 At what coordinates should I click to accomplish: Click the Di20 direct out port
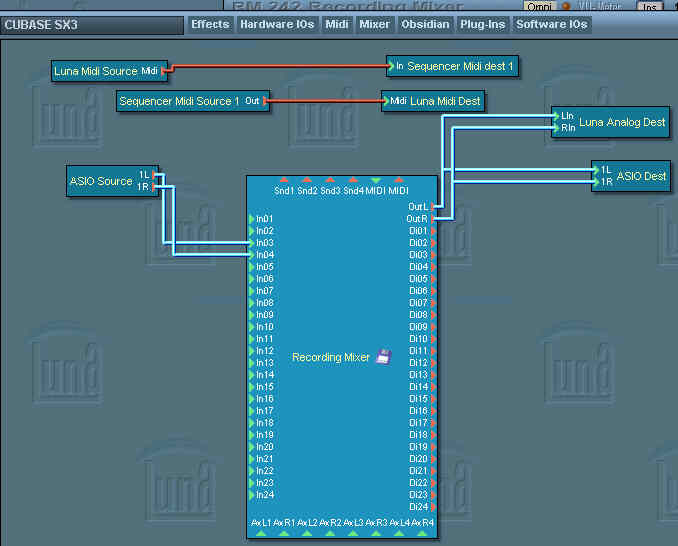[433, 459]
